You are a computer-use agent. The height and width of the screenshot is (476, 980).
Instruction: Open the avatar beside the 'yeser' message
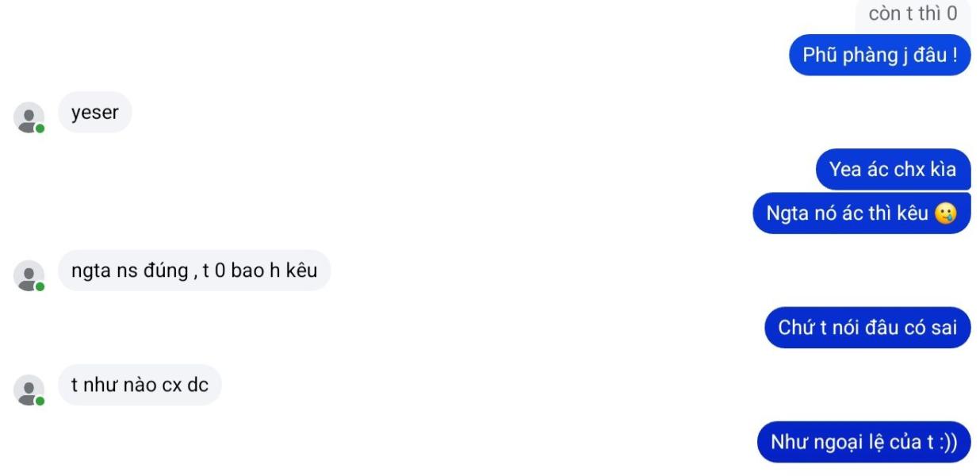click(29, 118)
